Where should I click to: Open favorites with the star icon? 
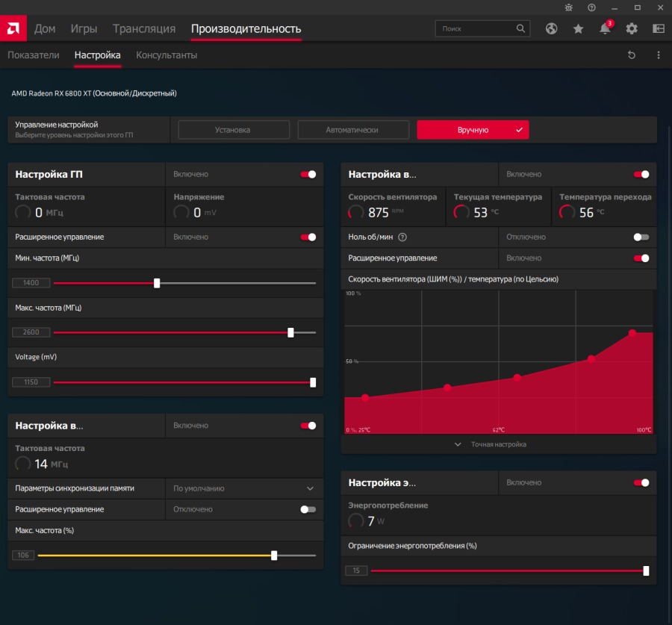point(579,29)
